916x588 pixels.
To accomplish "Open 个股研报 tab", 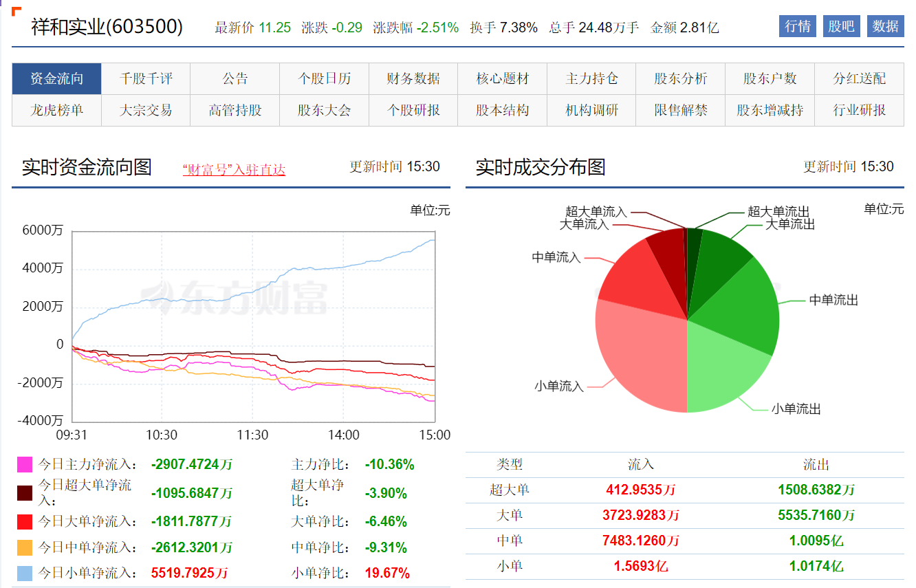I will pyautogui.click(x=413, y=110).
